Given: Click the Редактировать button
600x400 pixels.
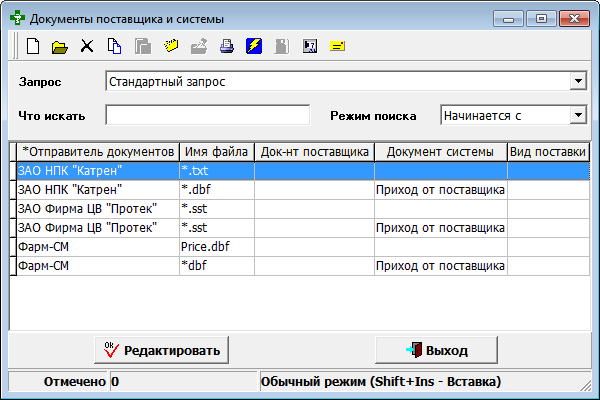Looking at the screenshot, I should click(x=161, y=350).
